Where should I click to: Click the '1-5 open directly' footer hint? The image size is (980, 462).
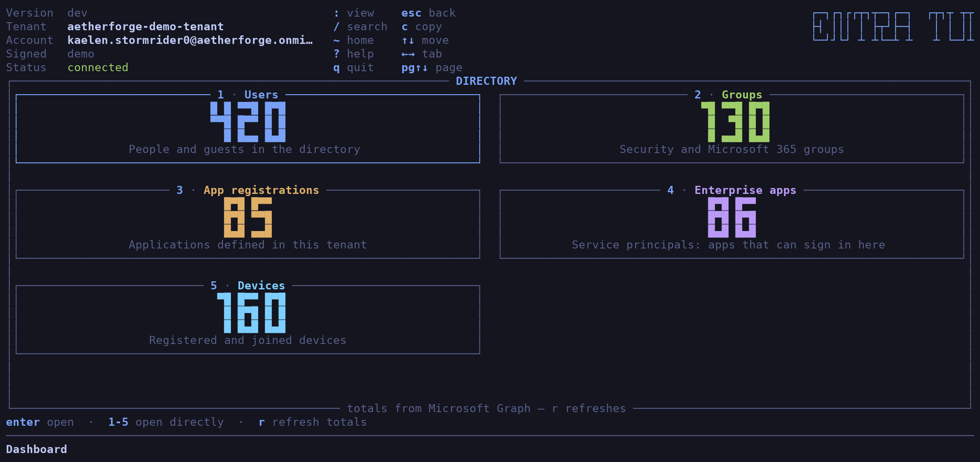click(x=166, y=422)
